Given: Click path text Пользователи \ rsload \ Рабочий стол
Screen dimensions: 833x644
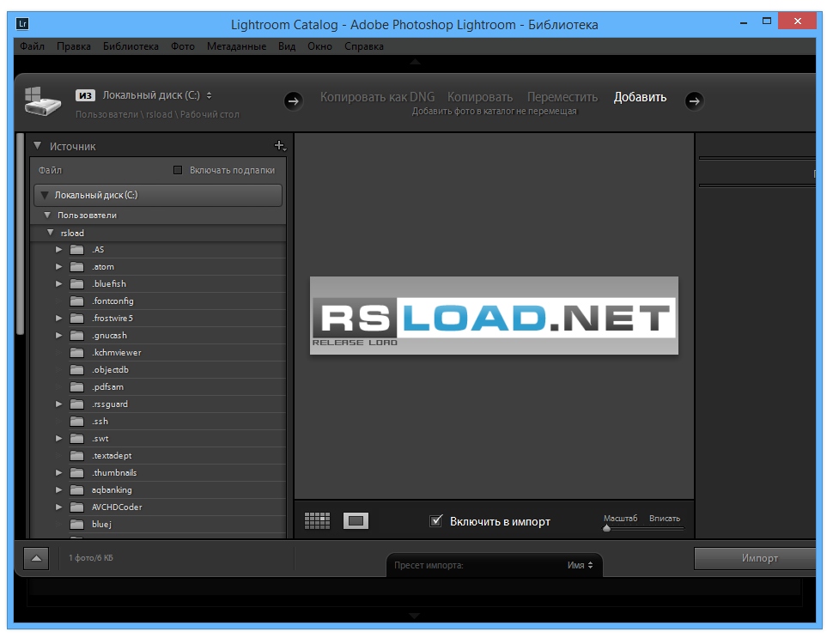Looking at the screenshot, I should tap(157, 114).
